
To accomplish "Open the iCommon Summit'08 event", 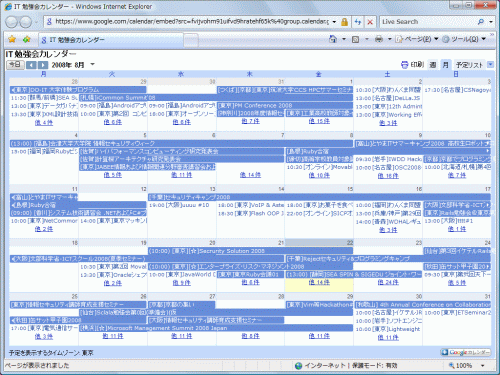I will tap(216, 98).
